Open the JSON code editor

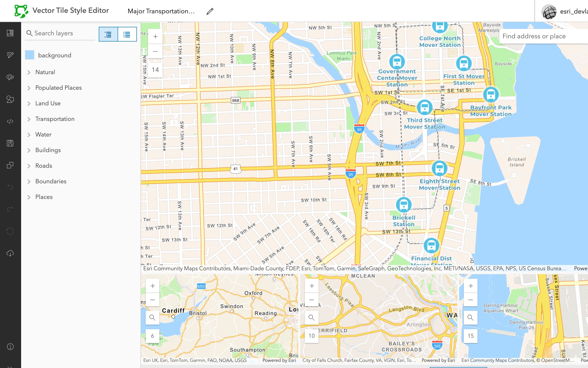10,121
